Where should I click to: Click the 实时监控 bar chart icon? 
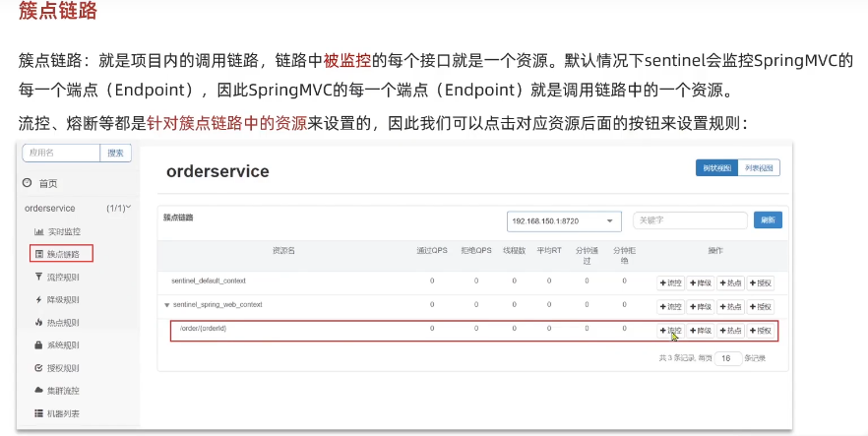click(38, 231)
